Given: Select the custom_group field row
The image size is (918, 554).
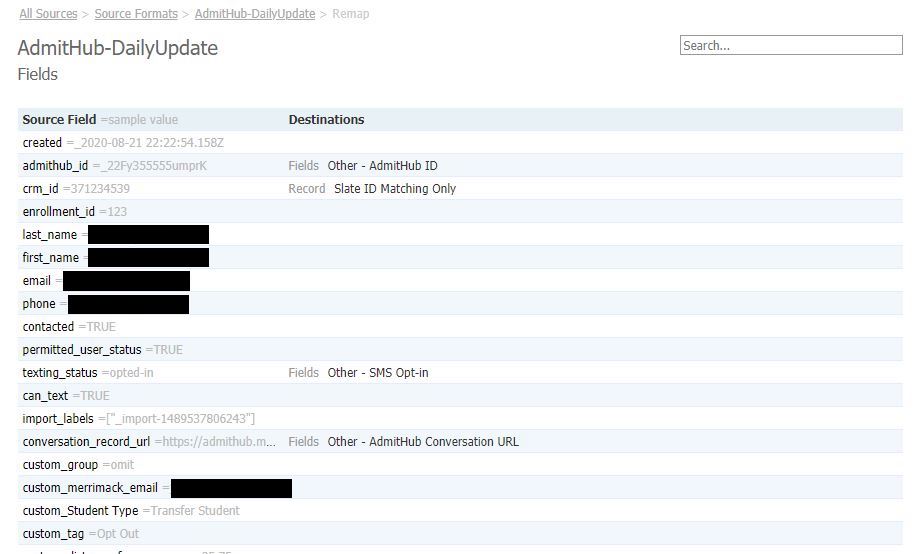Looking at the screenshot, I should click(460, 464).
